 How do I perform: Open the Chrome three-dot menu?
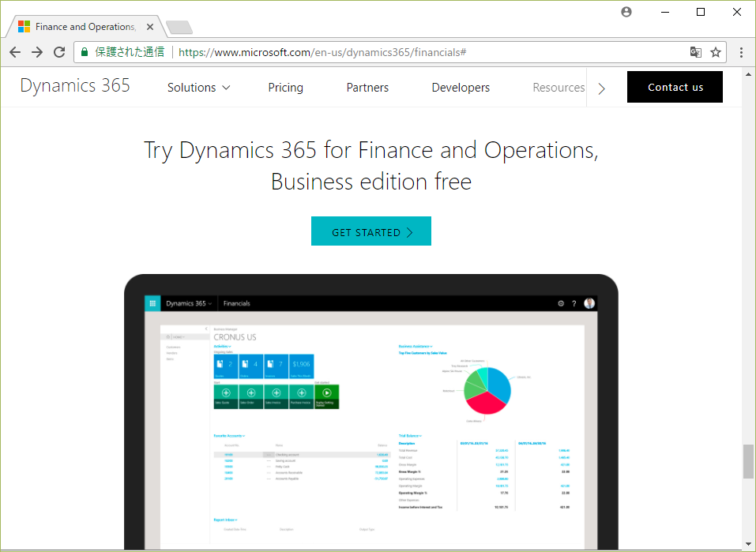741,52
